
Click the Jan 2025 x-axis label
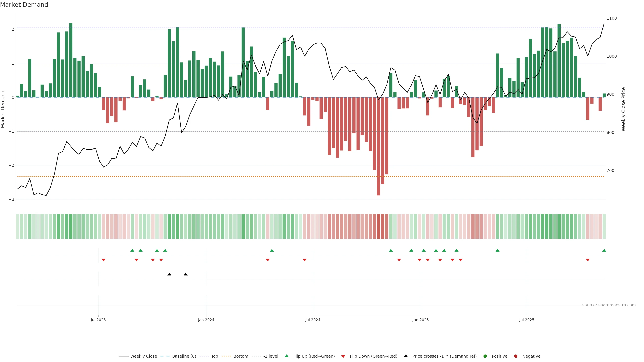point(421,320)
